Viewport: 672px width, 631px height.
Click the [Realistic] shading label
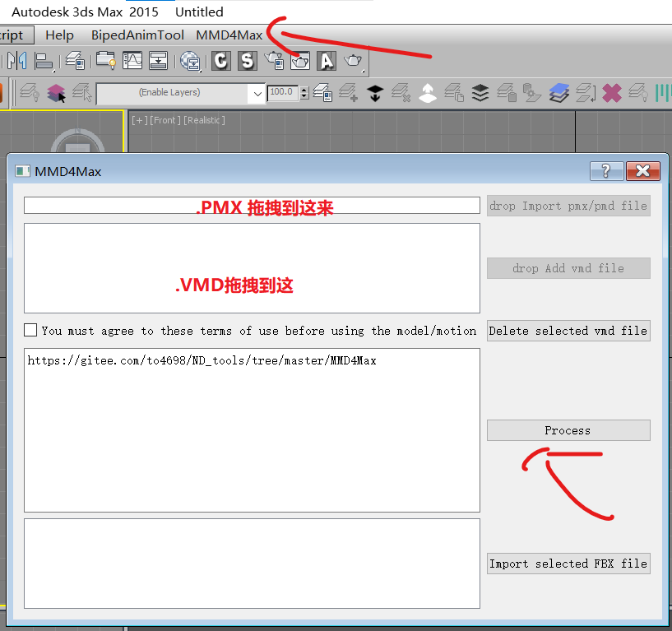pyautogui.click(x=204, y=120)
